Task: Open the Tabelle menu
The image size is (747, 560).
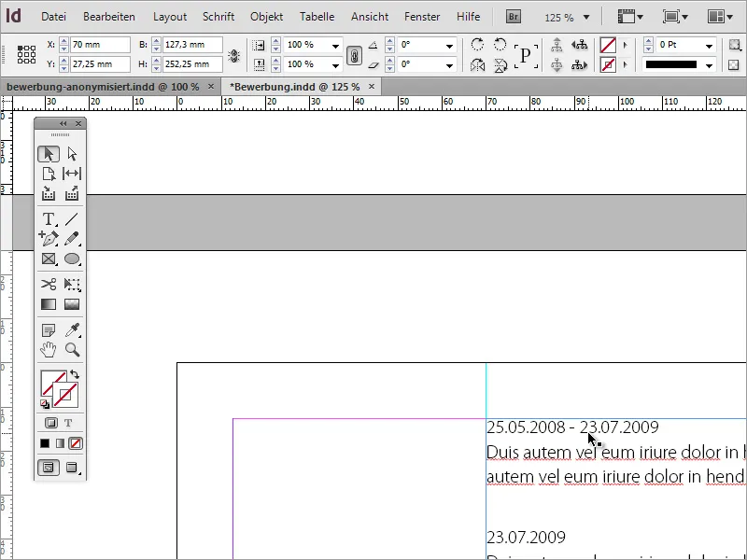Action: [x=317, y=17]
